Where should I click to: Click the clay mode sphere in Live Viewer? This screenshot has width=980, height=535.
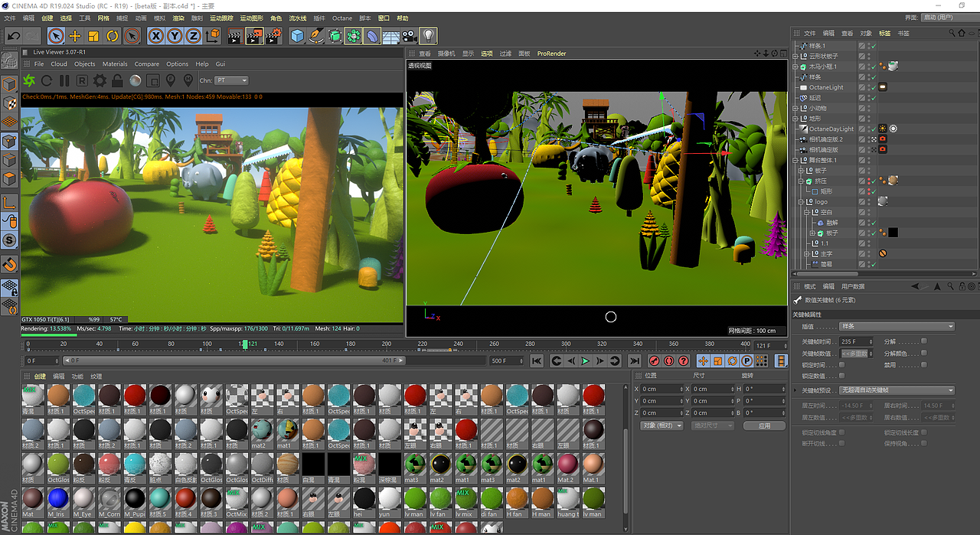click(x=136, y=80)
